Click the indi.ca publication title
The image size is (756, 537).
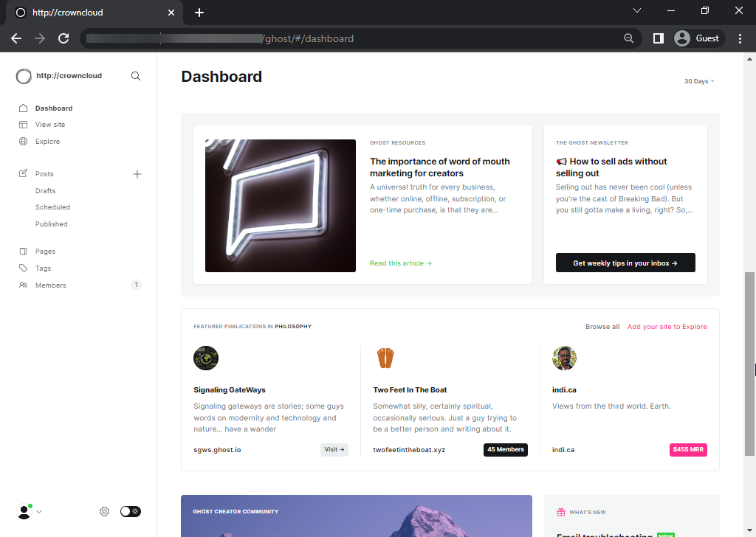click(x=564, y=389)
